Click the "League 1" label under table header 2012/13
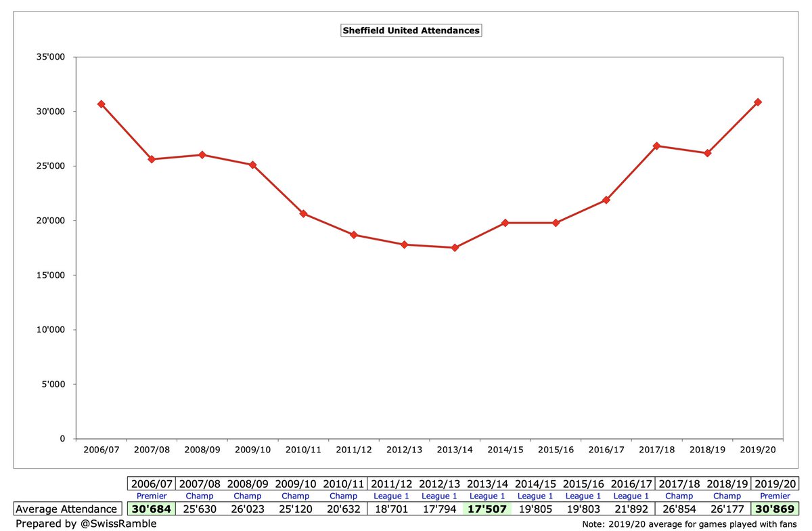Image resolution: width=812 pixels, height=531 pixels. pyautogui.click(x=438, y=496)
